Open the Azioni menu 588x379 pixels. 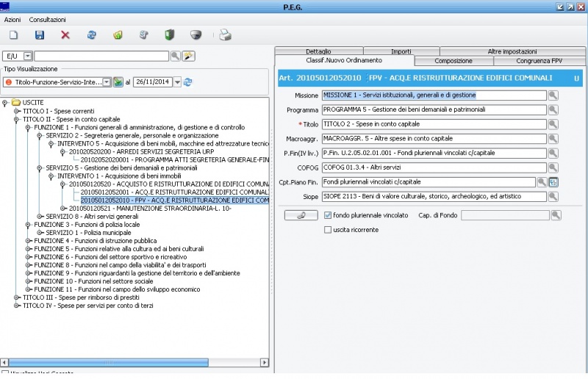12,19
